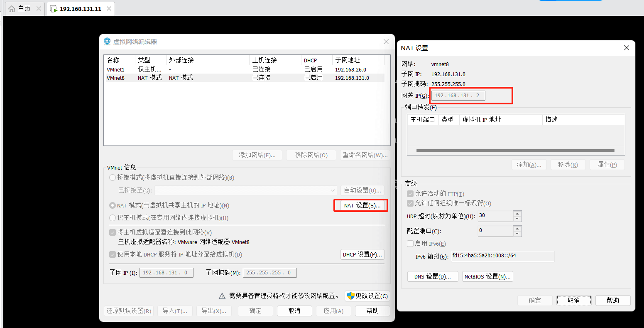Increase UDP 超时 value with up arrow

click(517, 214)
